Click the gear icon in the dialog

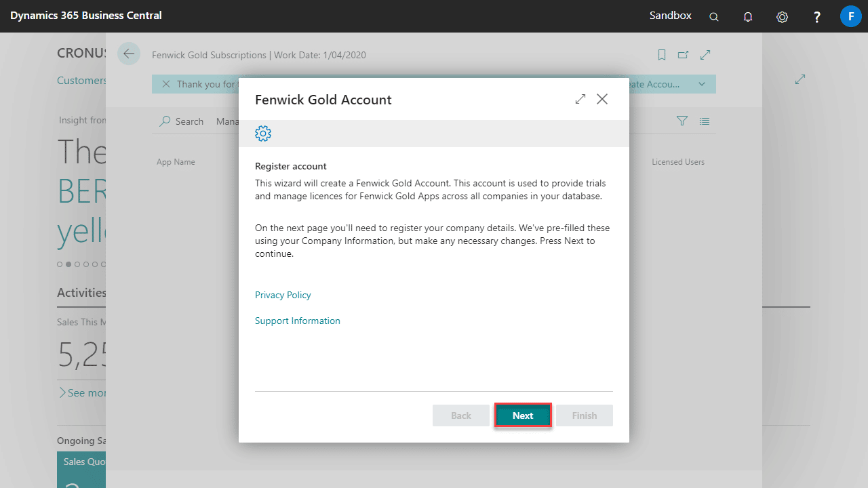point(263,134)
